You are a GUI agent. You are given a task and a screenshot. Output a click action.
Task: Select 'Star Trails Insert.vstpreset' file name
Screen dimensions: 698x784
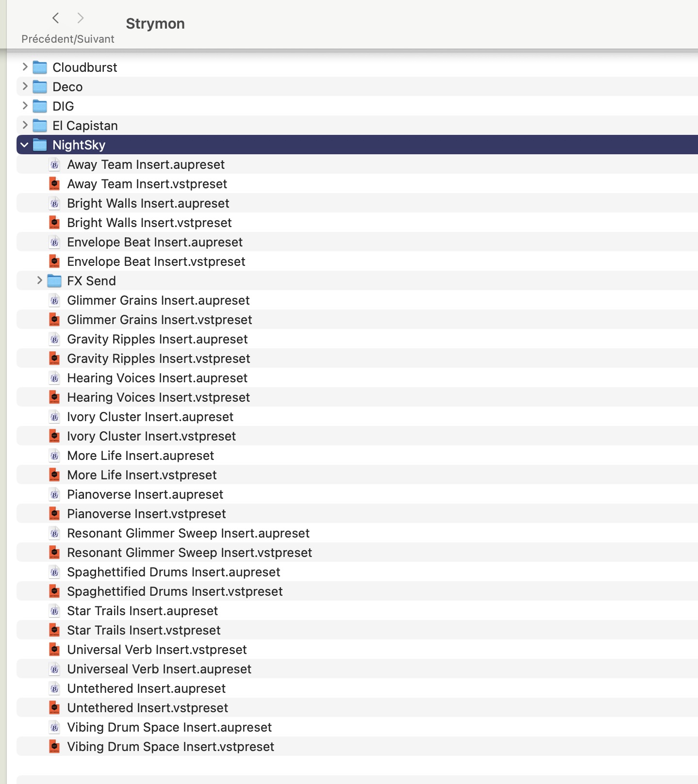[x=144, y=630]
